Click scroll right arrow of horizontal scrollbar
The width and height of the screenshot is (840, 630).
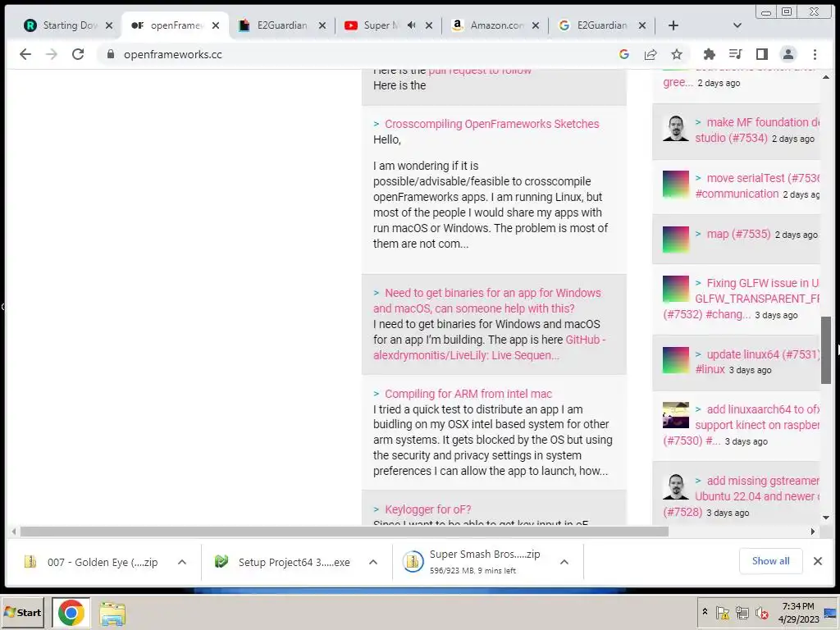[x=813, y=532]
